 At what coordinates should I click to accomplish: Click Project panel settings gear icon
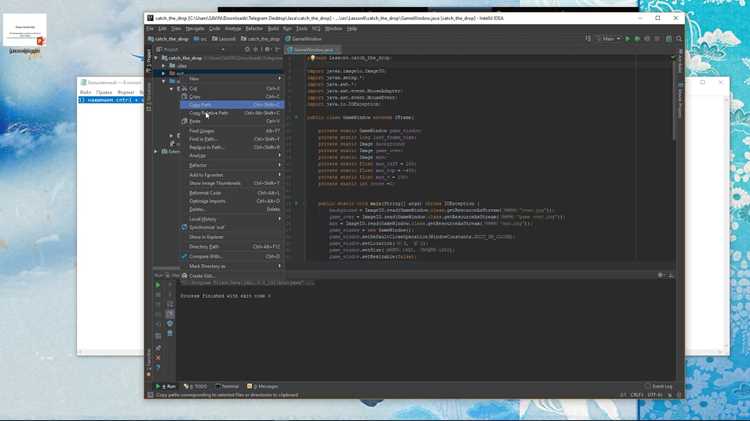pos(267,49)
